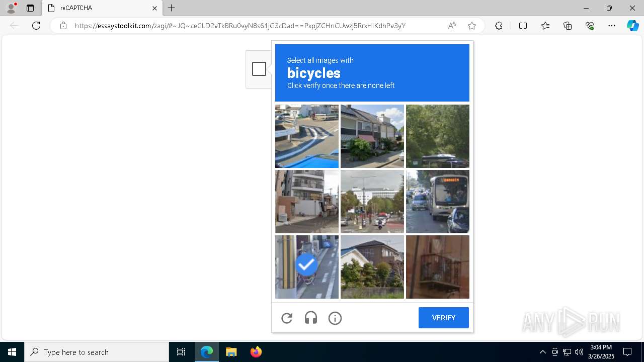Open the Edge profile icon
The image size is (644, 362).
click(11, 8)
